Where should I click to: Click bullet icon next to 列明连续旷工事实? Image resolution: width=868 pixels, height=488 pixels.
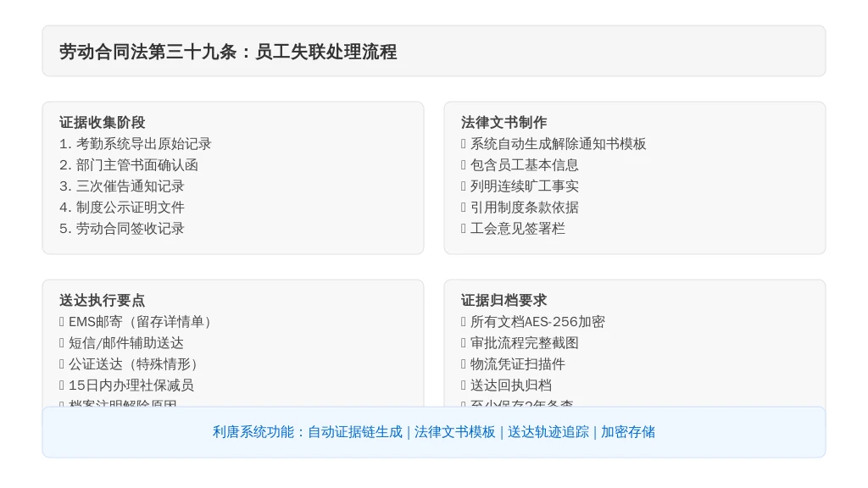tap(464, 186)
